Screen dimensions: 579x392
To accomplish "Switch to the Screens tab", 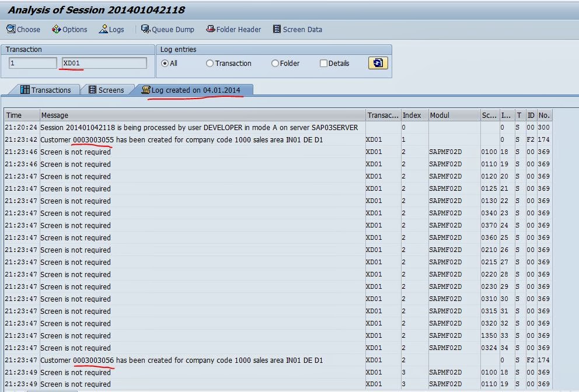I will [107, 89].
